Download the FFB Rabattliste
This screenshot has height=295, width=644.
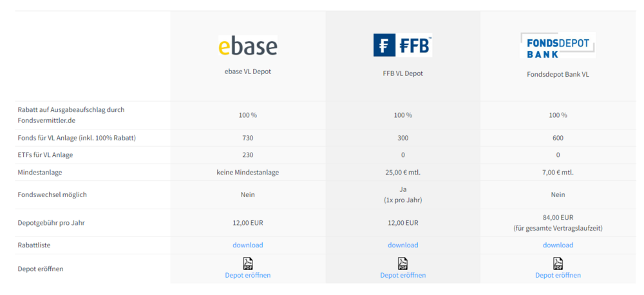[x=402, y=245]
